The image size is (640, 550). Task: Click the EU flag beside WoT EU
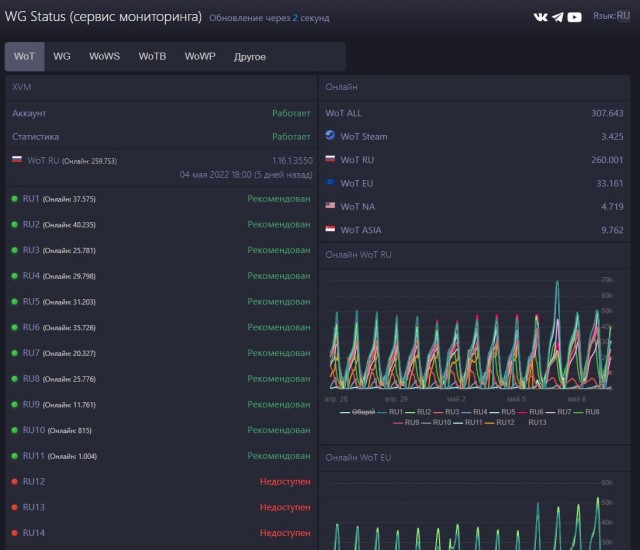tap(330, 182)
